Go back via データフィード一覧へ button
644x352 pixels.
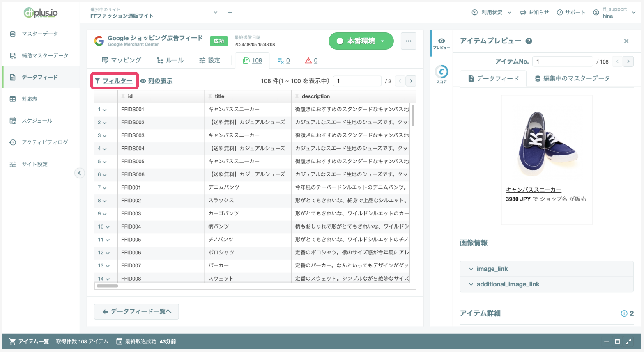point(136,311)
